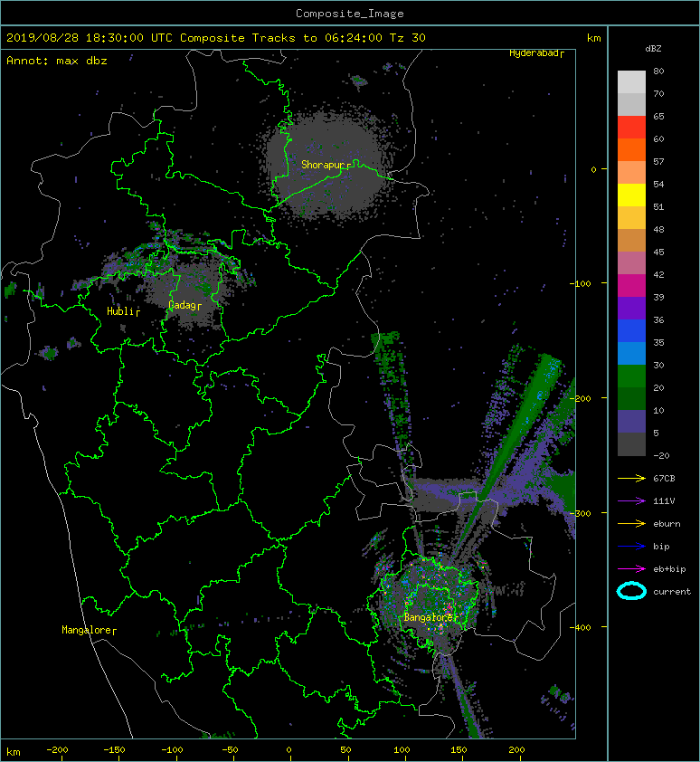
Task: Click the yellow 67CB track arrow
Action: tap(631, 479)
